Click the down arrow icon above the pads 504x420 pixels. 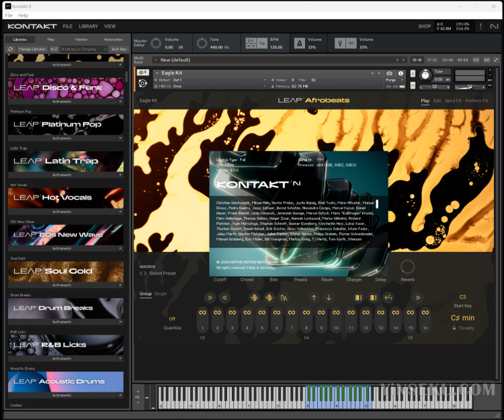pyautogui.click(x=329, y=298)
